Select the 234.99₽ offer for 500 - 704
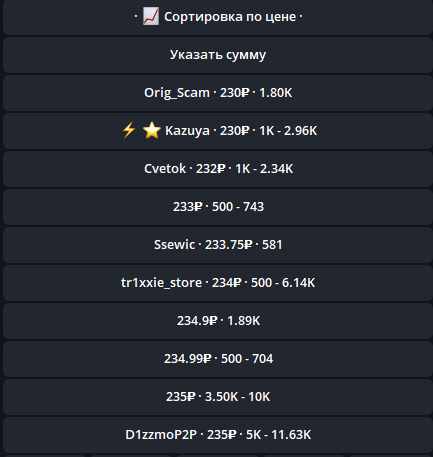The image size is (433, 457). tap(218, 359)
